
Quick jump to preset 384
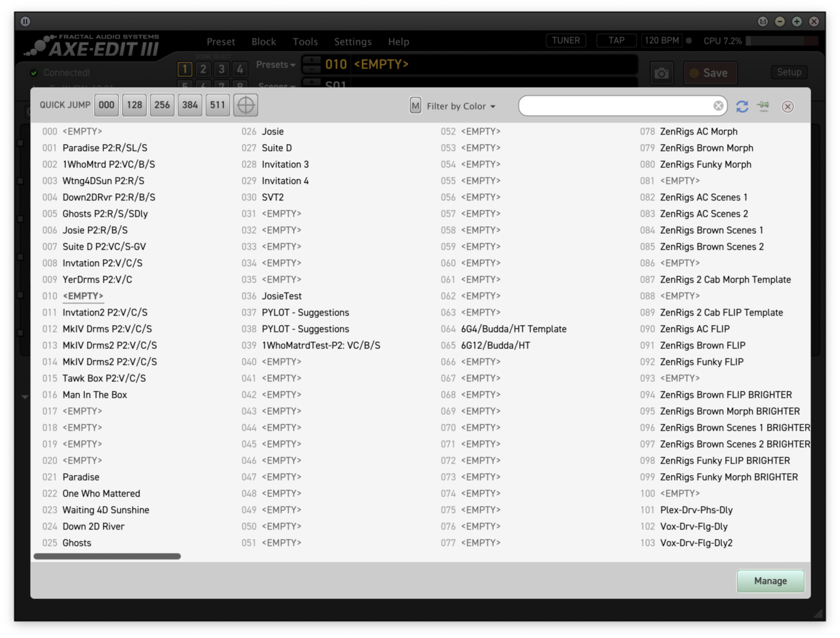point(189,105)
